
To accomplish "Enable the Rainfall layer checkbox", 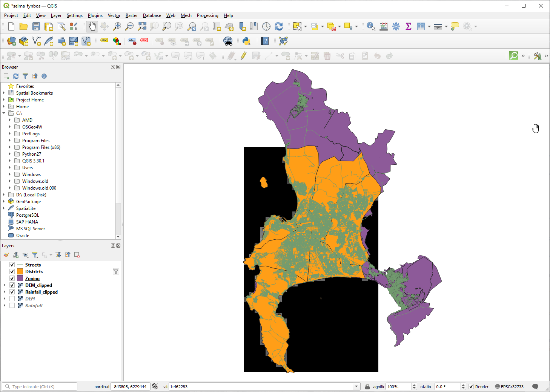I will [12, 306].
